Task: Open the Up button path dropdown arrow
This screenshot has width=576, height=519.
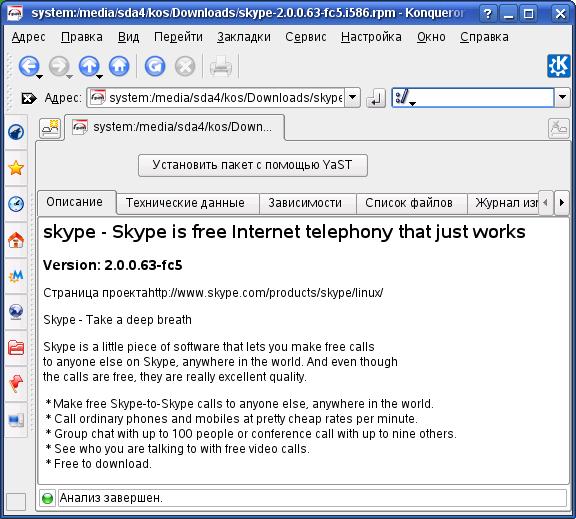Action: 99,77
